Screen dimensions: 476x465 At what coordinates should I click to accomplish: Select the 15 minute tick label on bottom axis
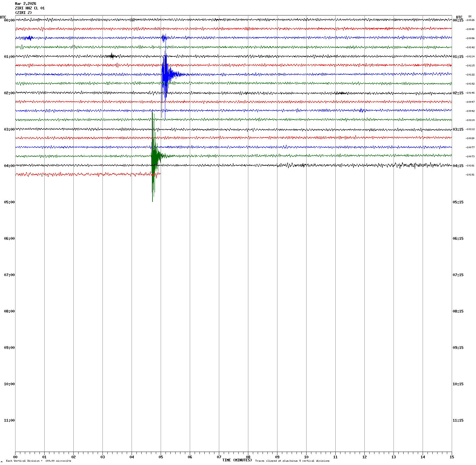point(451,457)
